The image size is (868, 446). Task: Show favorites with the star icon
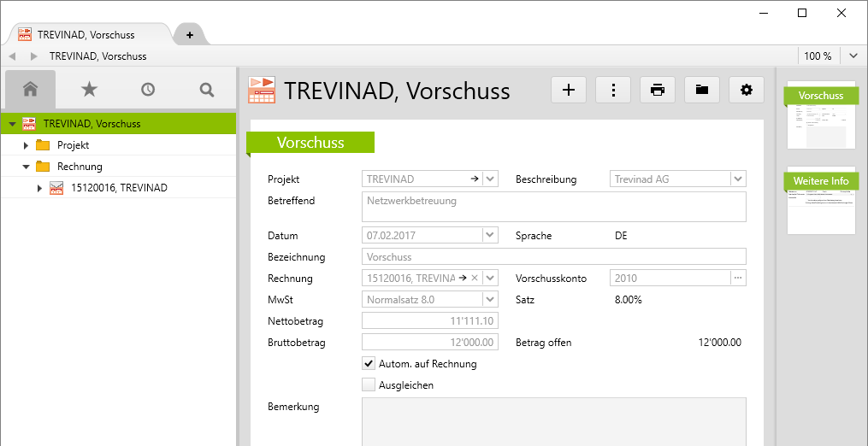[x=89, y=89]
